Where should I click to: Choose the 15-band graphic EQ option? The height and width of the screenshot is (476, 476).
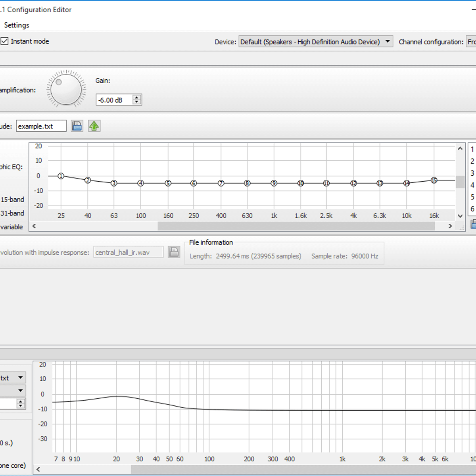(x=12, y=200)
